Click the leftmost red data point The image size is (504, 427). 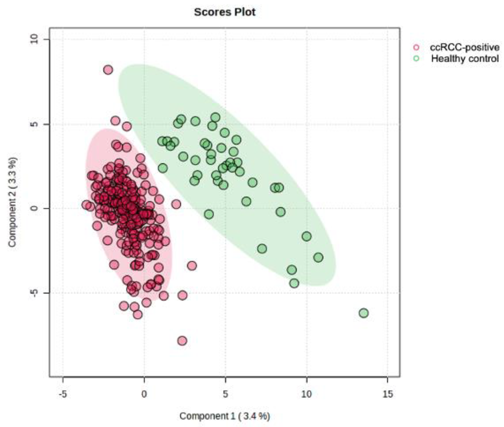[86, 205]
